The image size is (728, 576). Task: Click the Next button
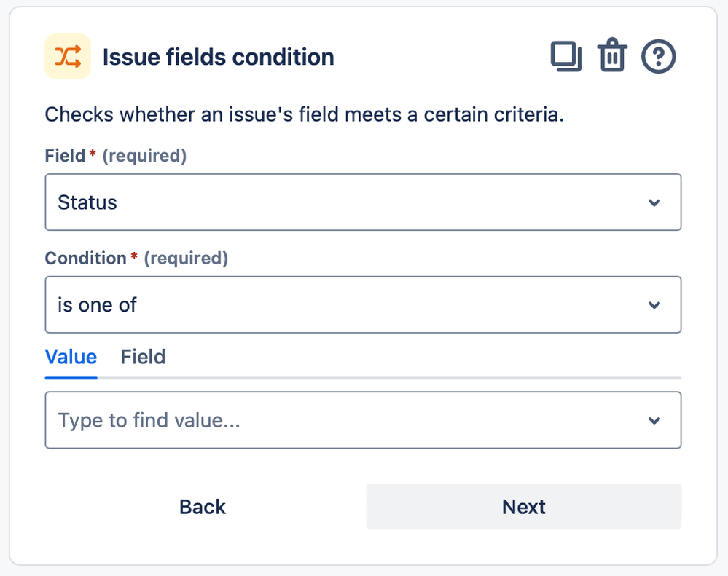[523, 506]
